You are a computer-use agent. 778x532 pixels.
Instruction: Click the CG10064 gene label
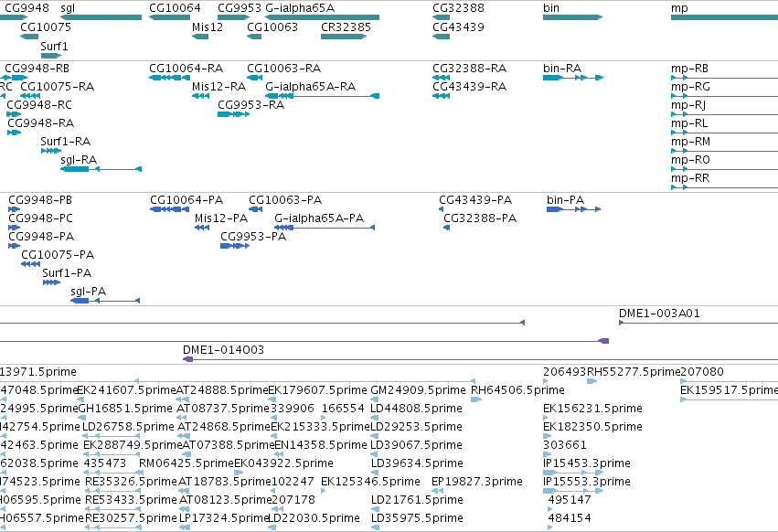coord(175,8)
